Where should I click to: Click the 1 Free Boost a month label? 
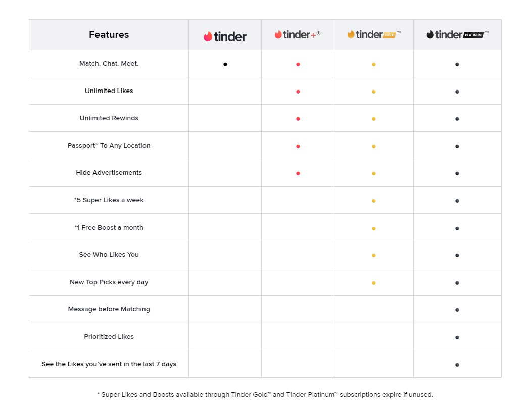(109, 227)
